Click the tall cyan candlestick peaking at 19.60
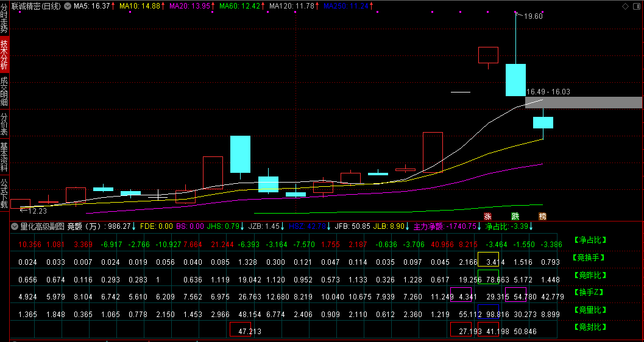Viewport: 644px width, 342px height. (x=515, y=80)
